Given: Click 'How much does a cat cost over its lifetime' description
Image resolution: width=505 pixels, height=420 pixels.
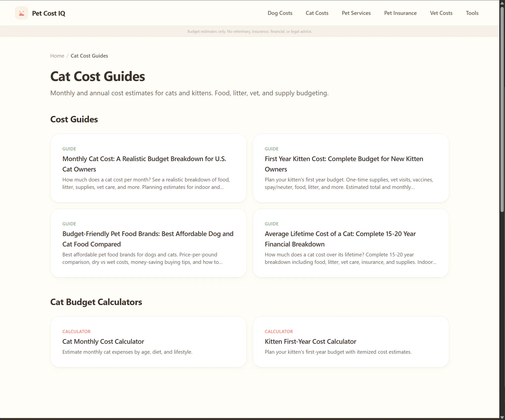Looking at the screenshot, I should pyautogui.click(x=350, y=258).
